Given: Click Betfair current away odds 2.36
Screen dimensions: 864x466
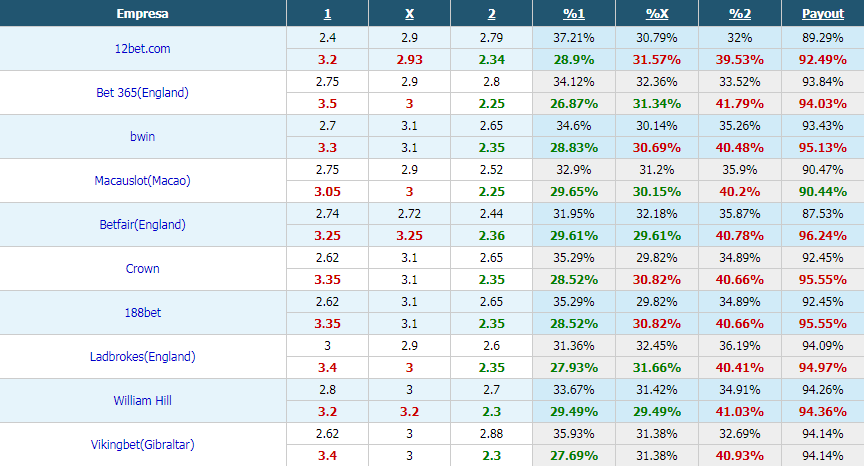Looking at the screenshot, I should (x=492, y=236).
